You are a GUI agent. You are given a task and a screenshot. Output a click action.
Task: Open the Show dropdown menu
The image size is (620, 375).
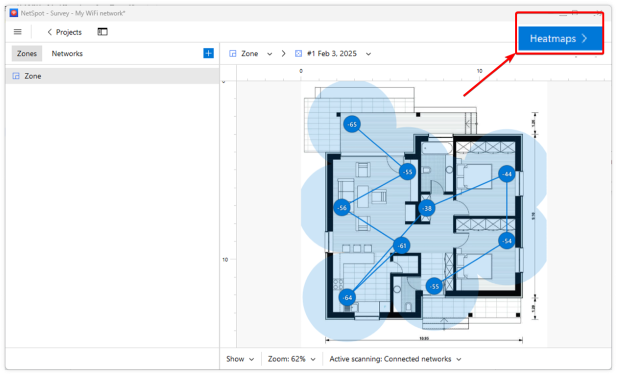(x=240, y=359)
